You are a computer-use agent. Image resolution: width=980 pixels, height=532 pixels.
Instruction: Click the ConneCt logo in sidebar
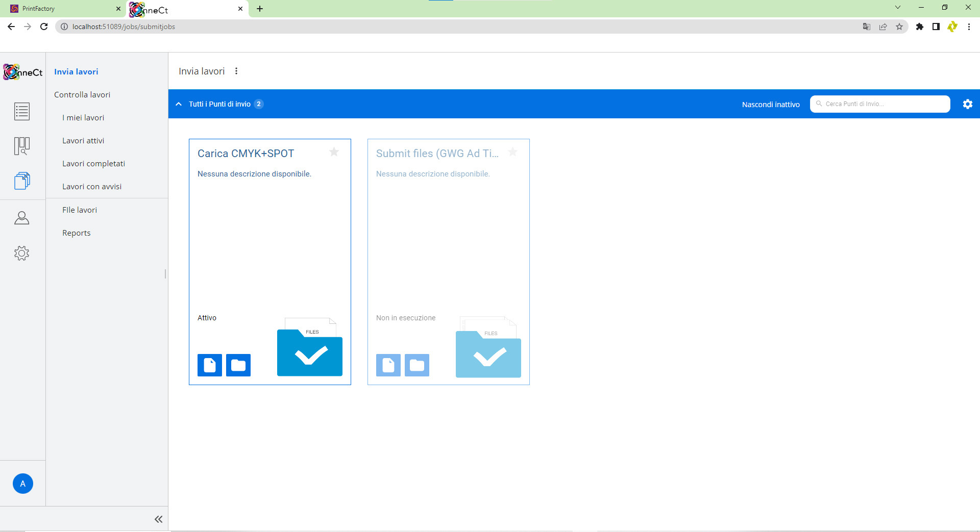(23, 72)
